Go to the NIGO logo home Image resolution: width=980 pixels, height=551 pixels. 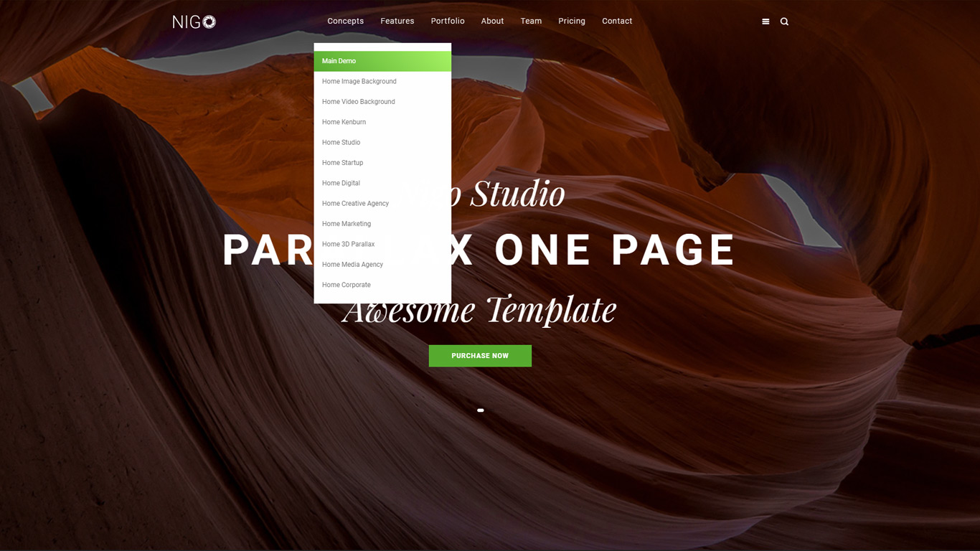(x=194, y=22)
